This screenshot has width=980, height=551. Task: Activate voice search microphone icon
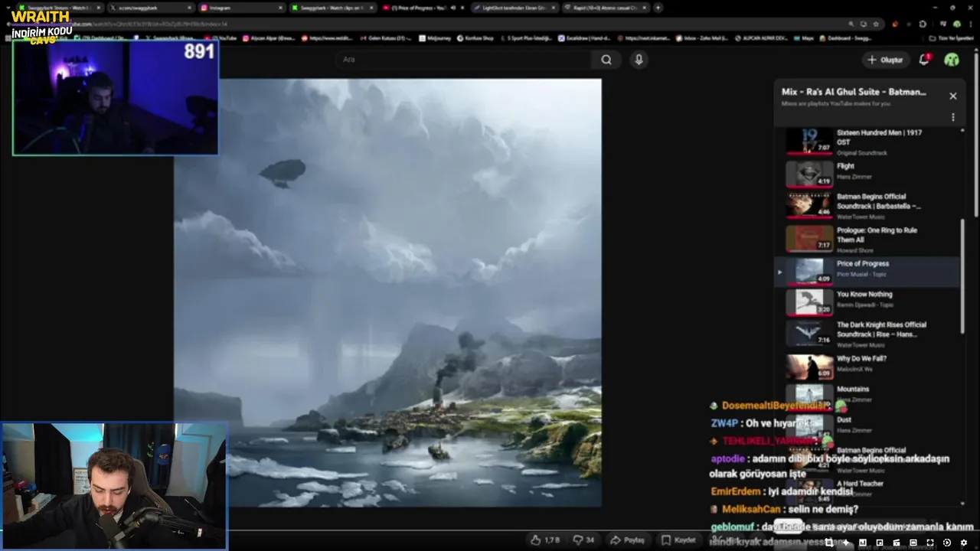(639, 60)
